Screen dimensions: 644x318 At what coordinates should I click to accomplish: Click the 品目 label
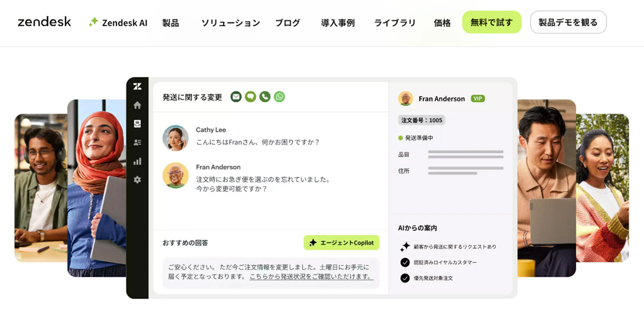(404, 155)
